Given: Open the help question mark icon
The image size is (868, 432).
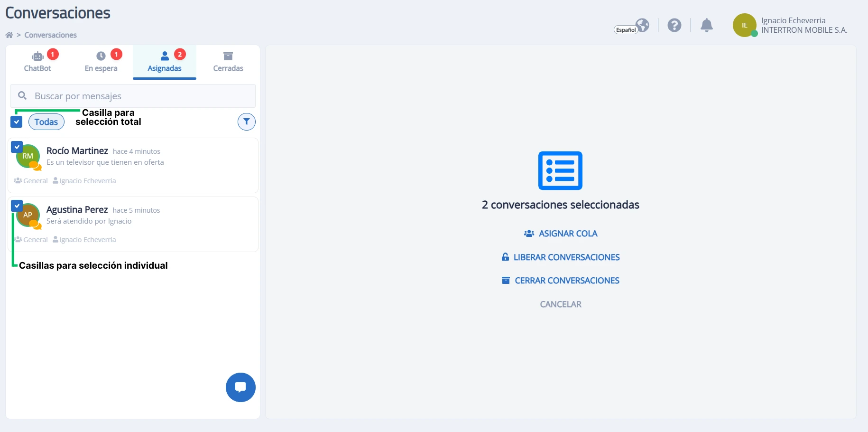Looking at the screenshot, I should (x=674, y=25).
